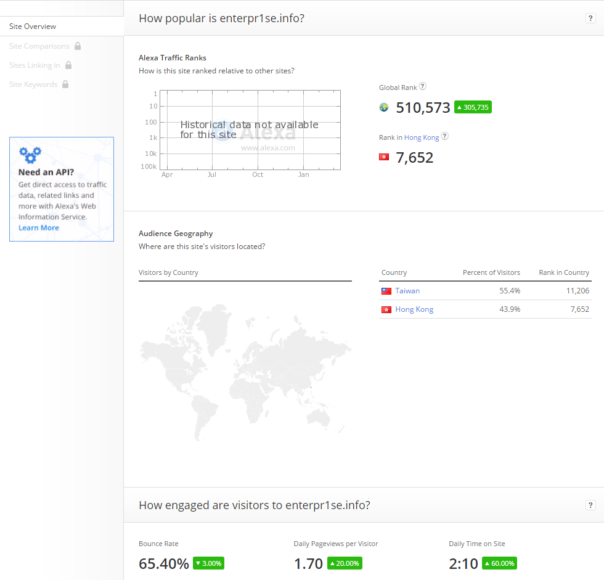Click the pageviews 20.00% change badge

[345, 563]
